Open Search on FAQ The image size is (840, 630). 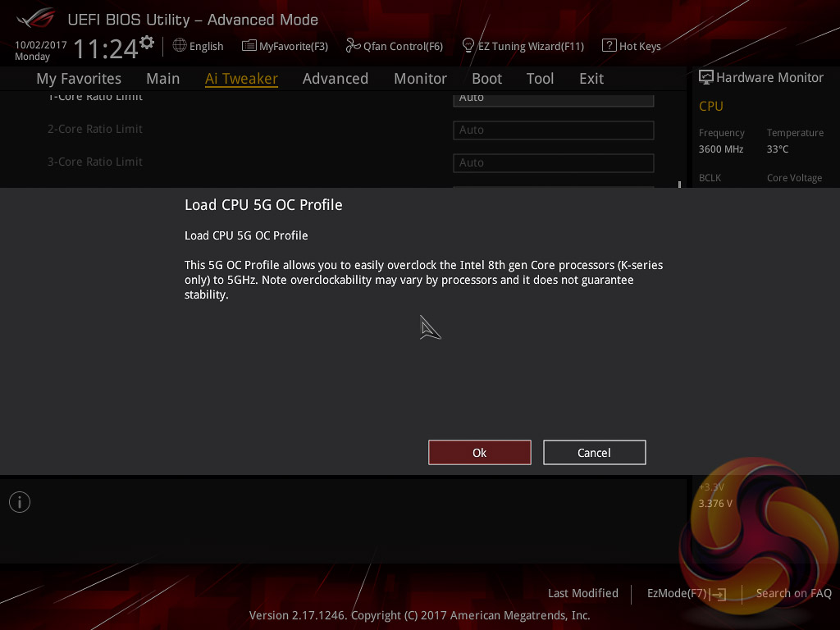[x=793, y=594]
